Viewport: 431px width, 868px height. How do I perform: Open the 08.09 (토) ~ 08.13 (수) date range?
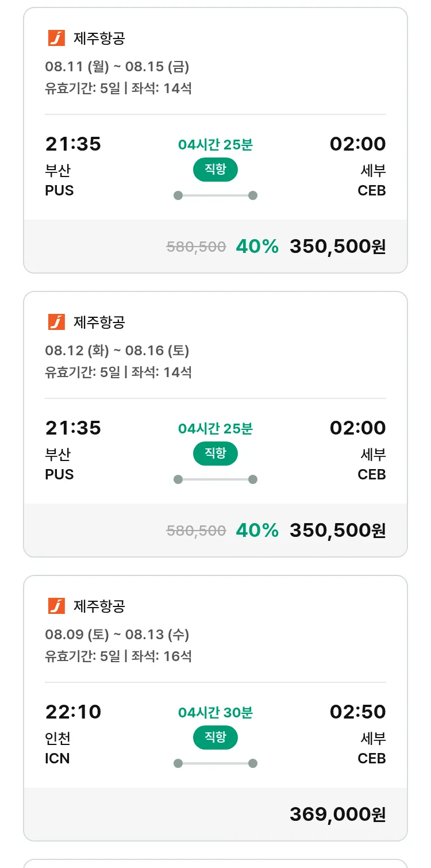pos(117,635)
